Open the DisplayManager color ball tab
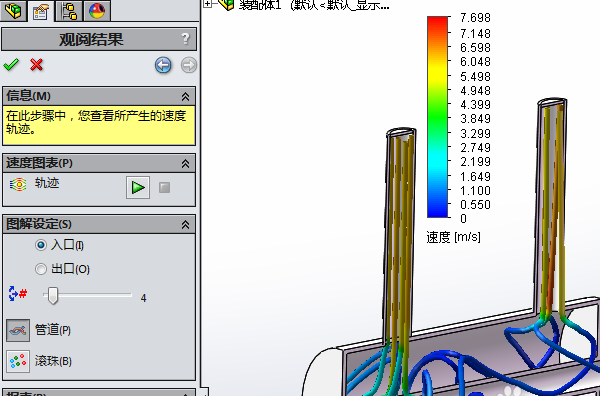 click(x=97, y=10)
